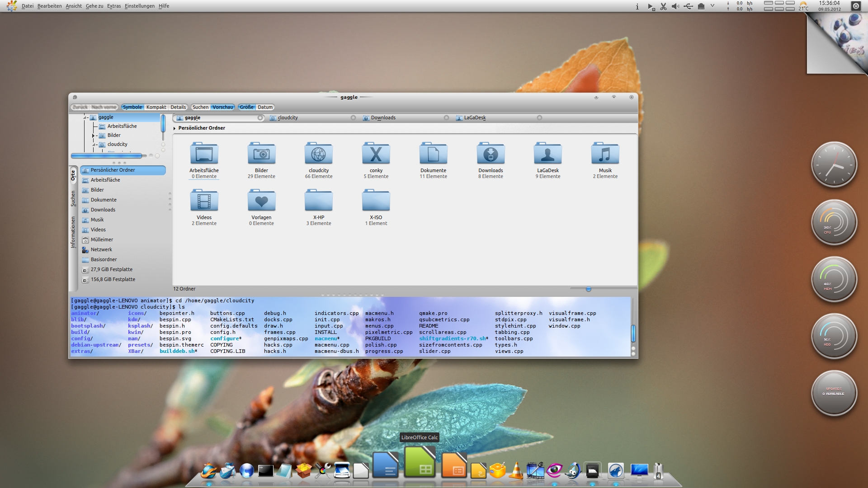This screenshot has height=488, width=868.
Task: Click the folder tree vertical scrollbar
Action: 163,123
